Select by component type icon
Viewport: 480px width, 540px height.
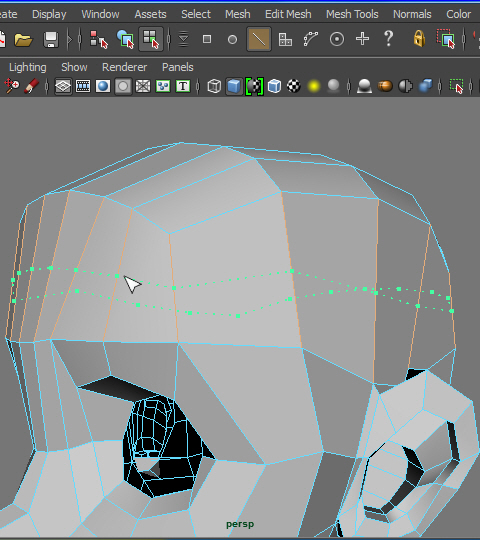click(x=151, y=39)
